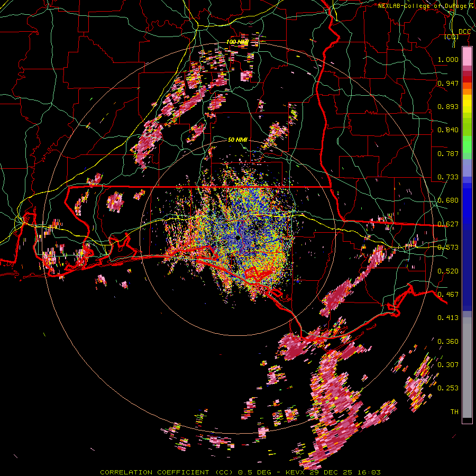Click the light pink segment of the color bar

[x=467, y=57]
